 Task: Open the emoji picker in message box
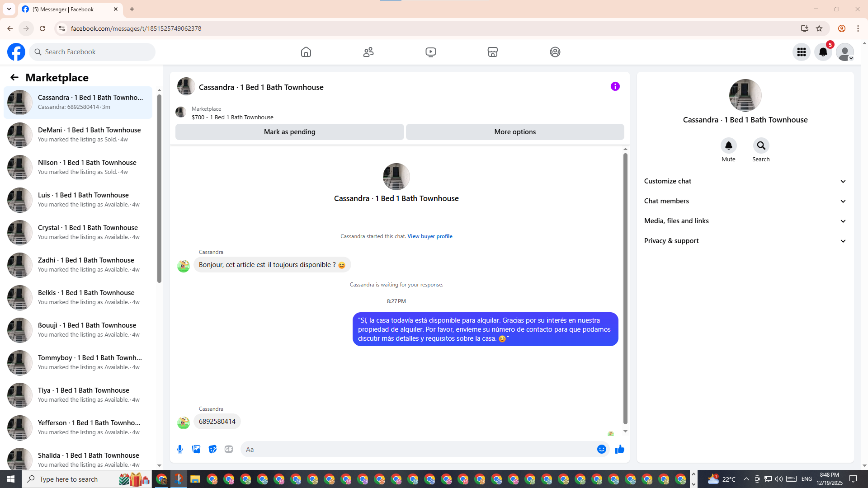coord(601,449)
